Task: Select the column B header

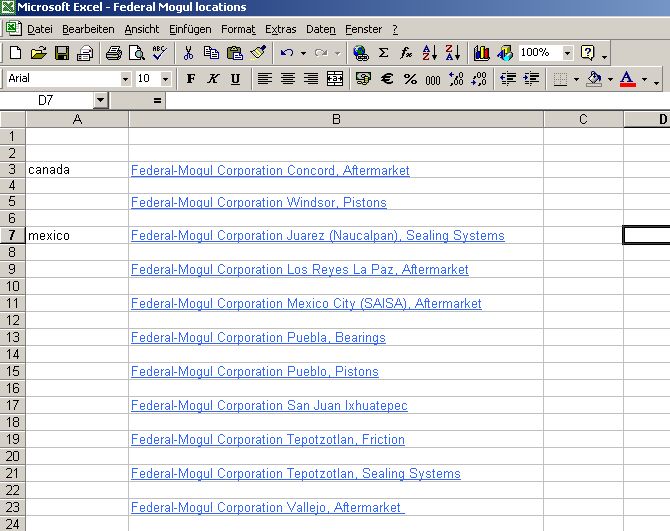Action: point(336,119)
